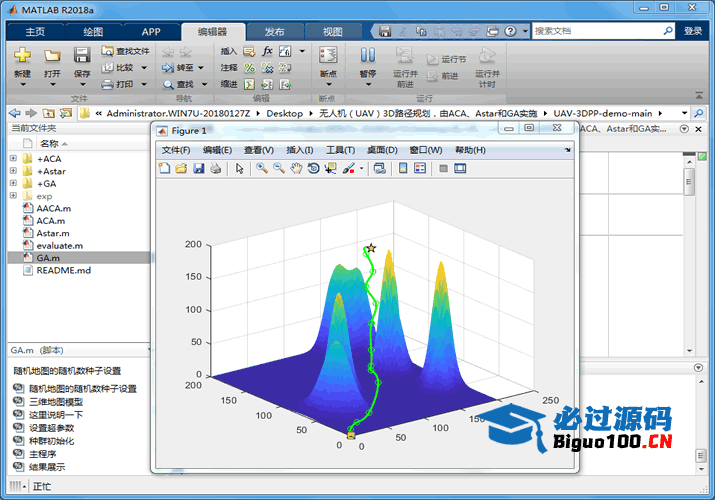Viewport: 715px width, 500px height.
Task: Open the dropdown arrow under New (新建)
Action: pyautogui.click(x=22, y=85)
